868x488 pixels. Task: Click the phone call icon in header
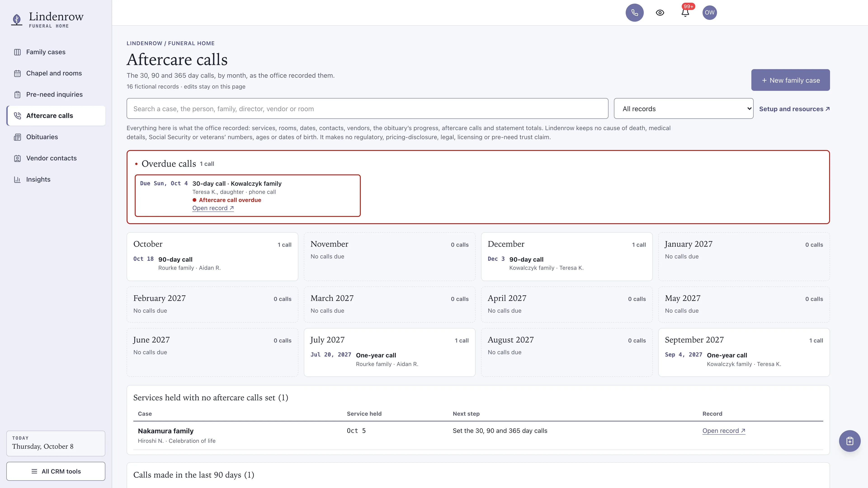[x=634, y=13]
